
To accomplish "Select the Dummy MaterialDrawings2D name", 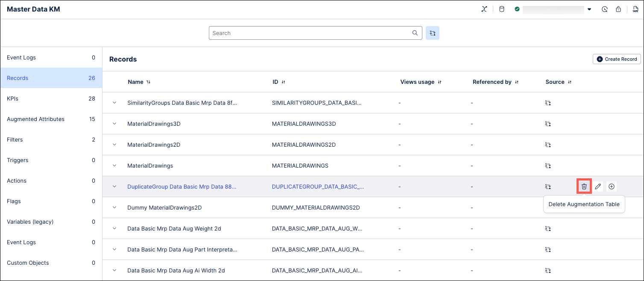I will (x=164, y=207).
